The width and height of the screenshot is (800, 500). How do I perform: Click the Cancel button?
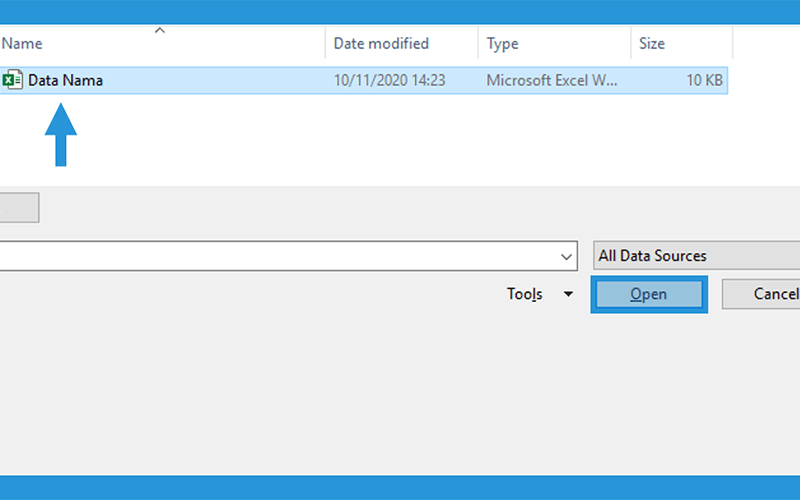click(761, 294)
